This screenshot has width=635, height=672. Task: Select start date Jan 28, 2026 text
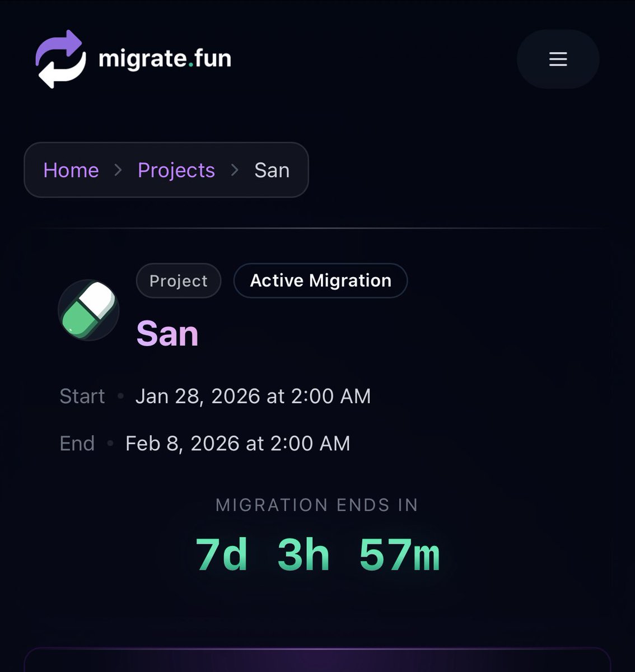(x=253, y=396)
